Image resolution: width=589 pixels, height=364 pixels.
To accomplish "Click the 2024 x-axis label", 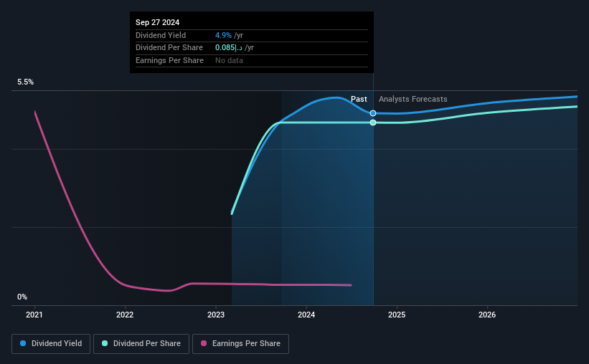I will [x=306, y=315].
